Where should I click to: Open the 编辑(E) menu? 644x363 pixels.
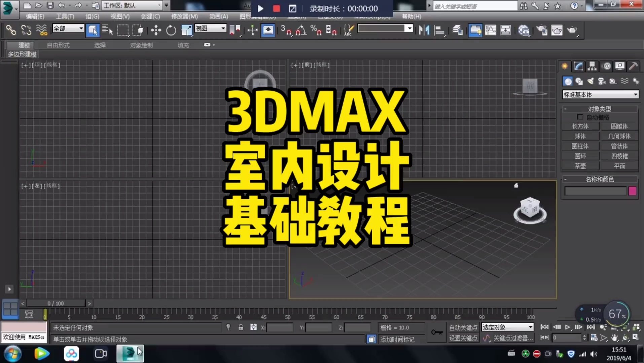click(x=35, y=16)
